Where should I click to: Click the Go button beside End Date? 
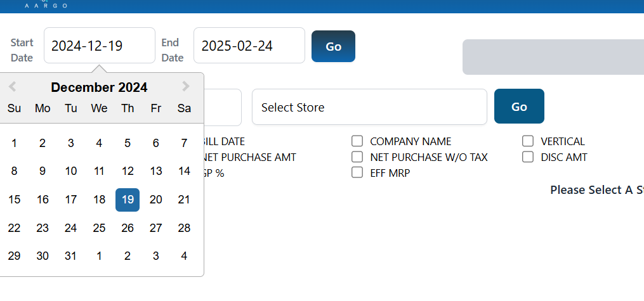point(333,46)
